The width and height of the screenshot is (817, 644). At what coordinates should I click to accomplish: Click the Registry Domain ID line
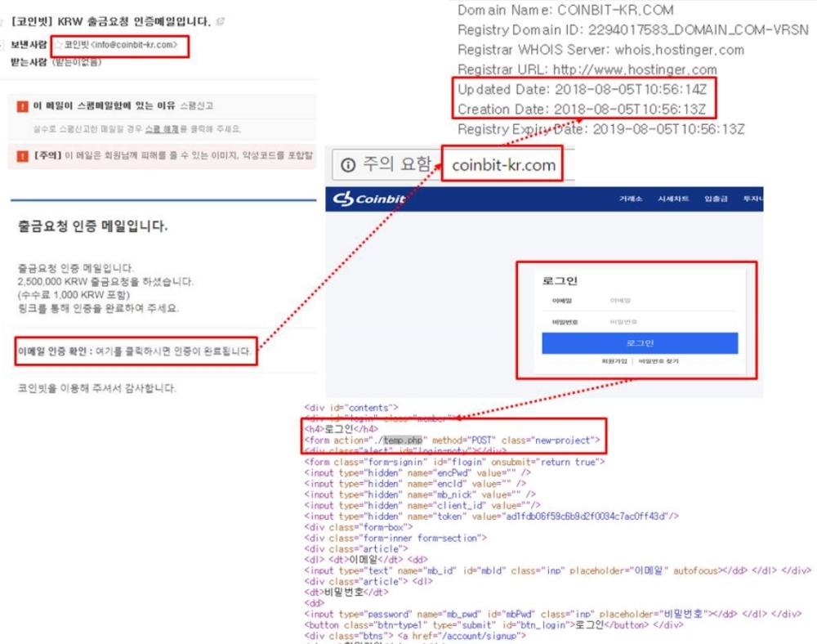[633, 30]
